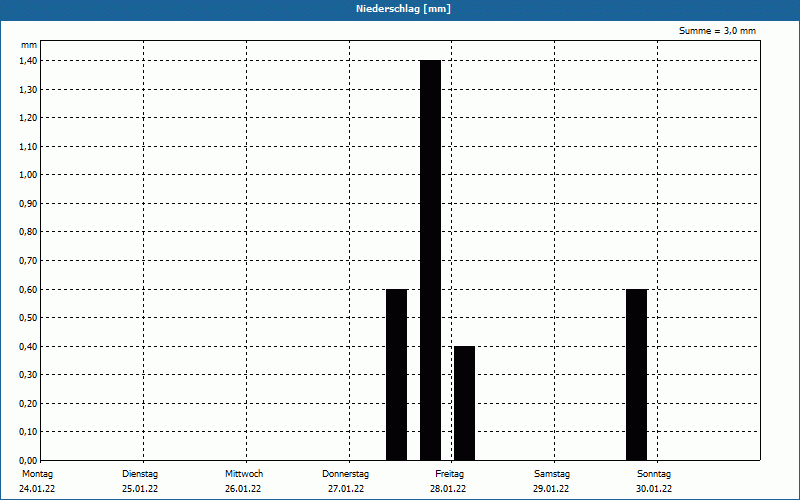Viewport: 800px width, 500px height.
Task: Click the date 24.01.22
Action: tap(37, 489)
